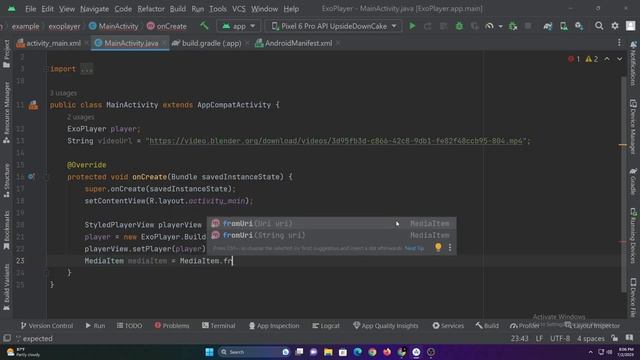Open the app run configuration dropdown
The image size is (640, 360).
238,26
